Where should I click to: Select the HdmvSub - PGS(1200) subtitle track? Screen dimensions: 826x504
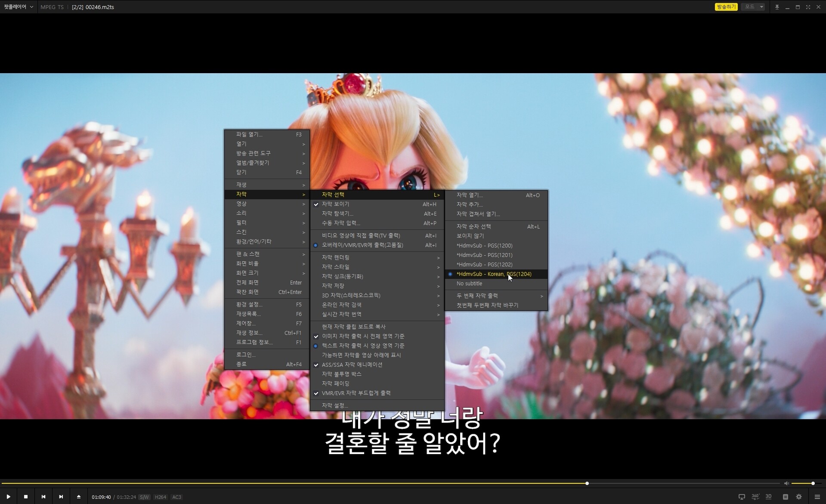[484, 245]
